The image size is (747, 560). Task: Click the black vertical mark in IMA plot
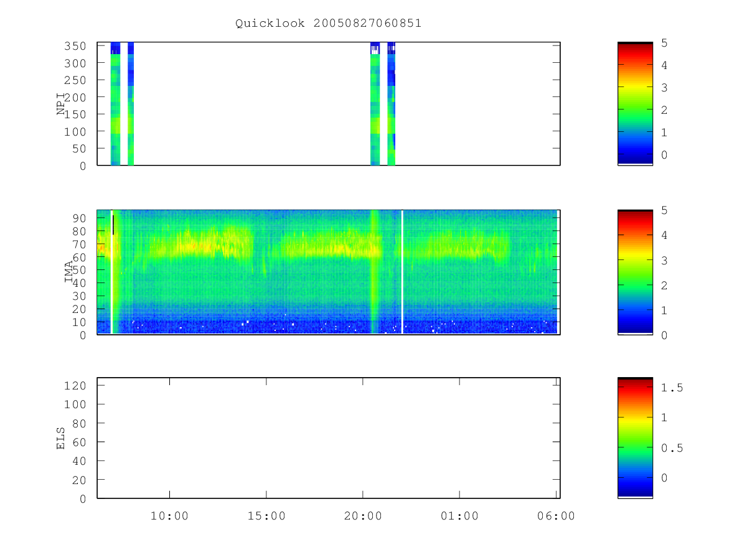point(113,225)
